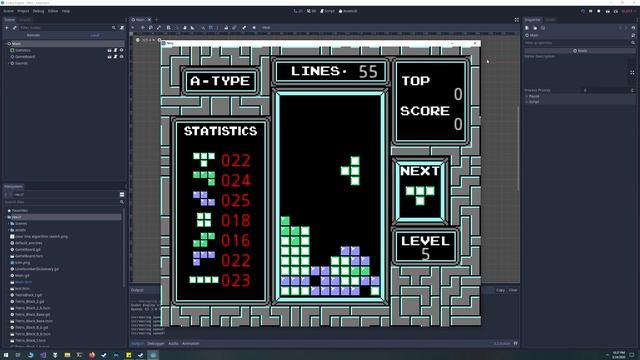
Task: Choose the Select Mode tool in viewport toolbar
Action: 133,28
